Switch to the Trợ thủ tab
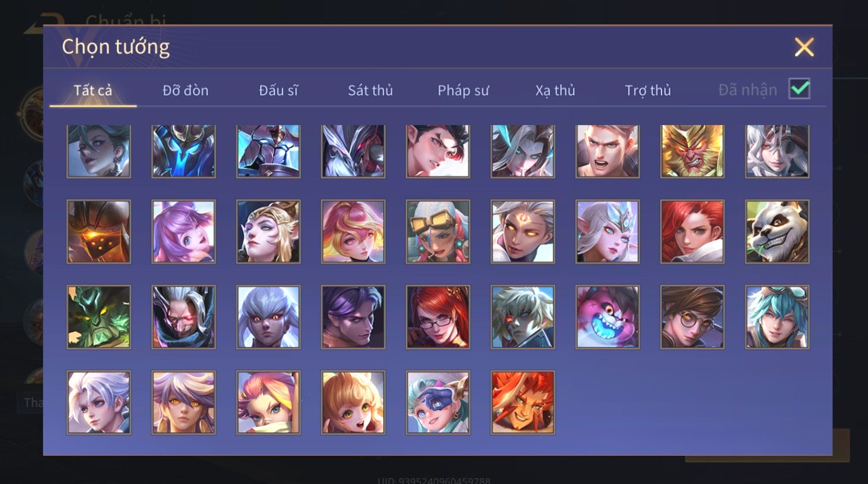This screenshot has height=484, width=868. click(x=648, y=90)
